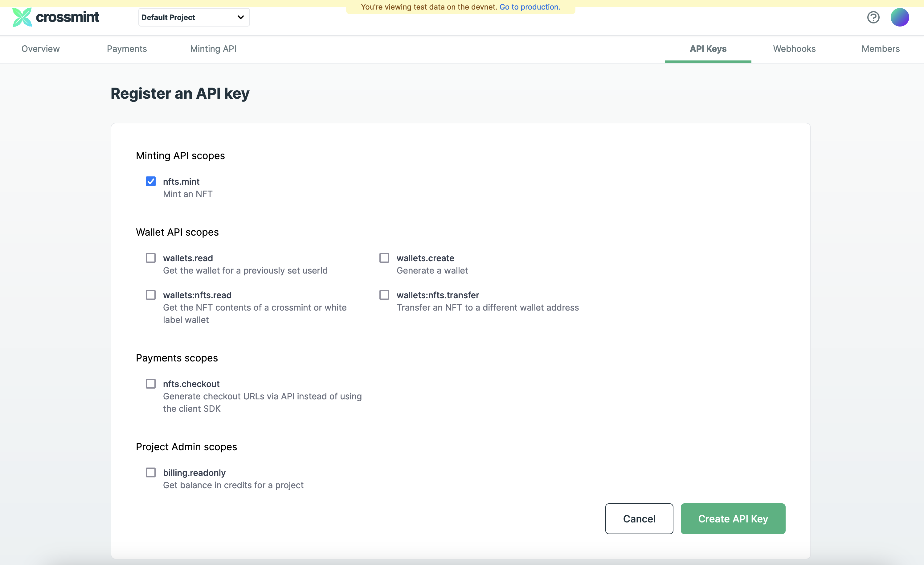
Task: Switch to the Payments tab
Action: (x=127, y=49)
